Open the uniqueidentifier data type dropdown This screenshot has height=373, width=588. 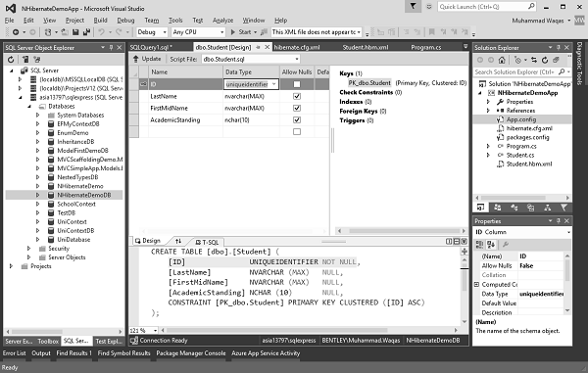274,84
